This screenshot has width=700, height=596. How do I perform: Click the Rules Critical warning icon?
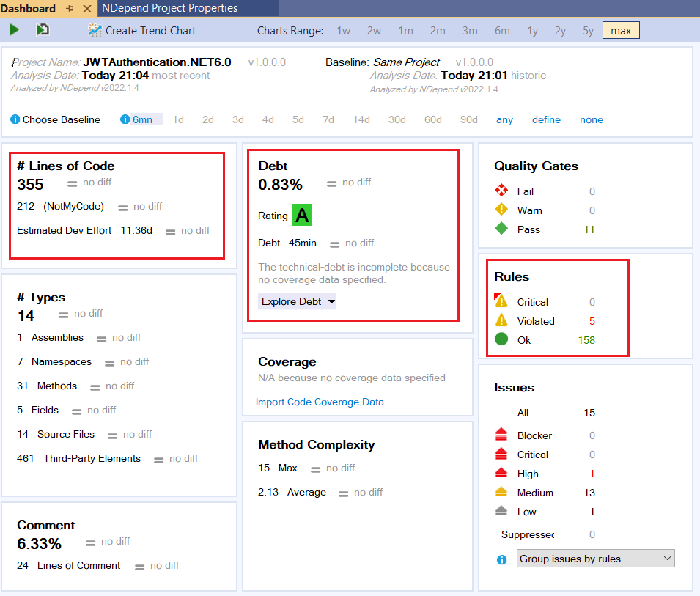point(501,301)
